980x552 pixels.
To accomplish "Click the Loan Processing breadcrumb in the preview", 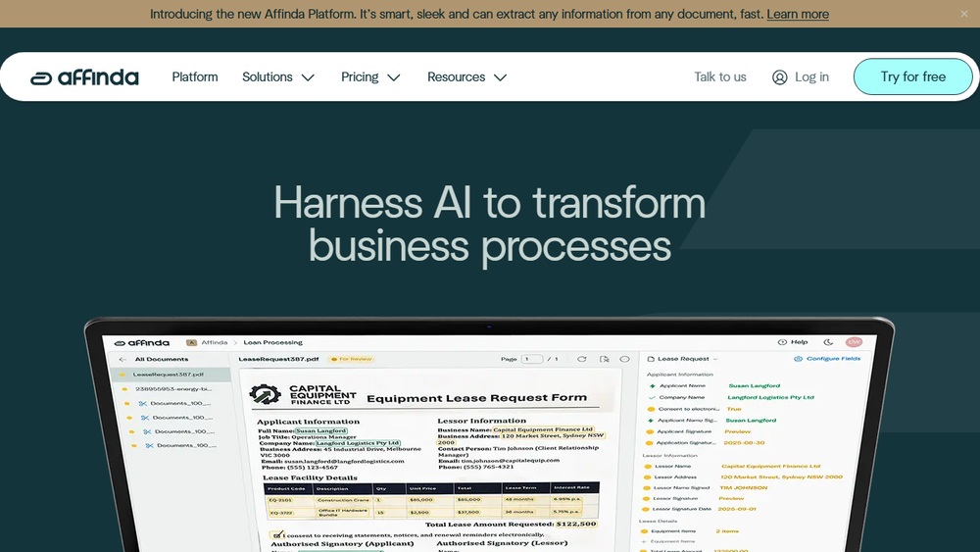I will pyautogui.click(x=272, y=342).
